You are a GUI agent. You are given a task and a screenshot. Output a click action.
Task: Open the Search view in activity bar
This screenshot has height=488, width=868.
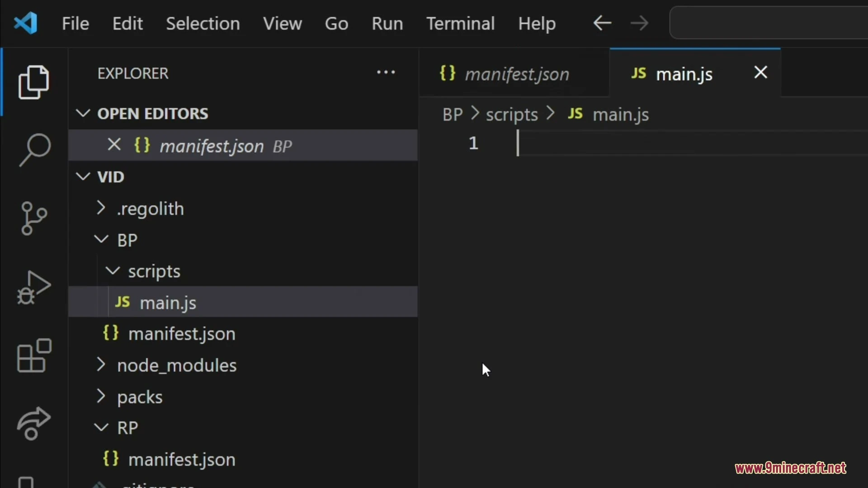pos(34,150)
